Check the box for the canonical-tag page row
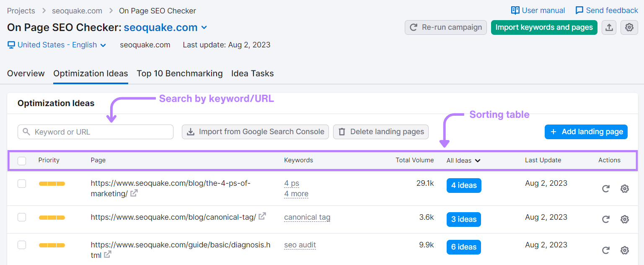Viewport: 644px width, 265px height. [x=22, y=217]
